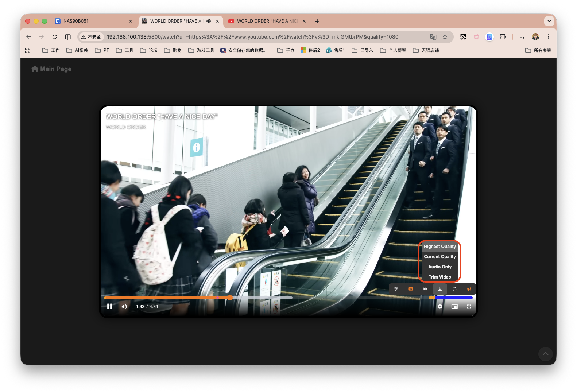The width and height of the screenshot is (577, 392).
Task: Open the browser extensions puzzle icon
Action: point(503,37)
